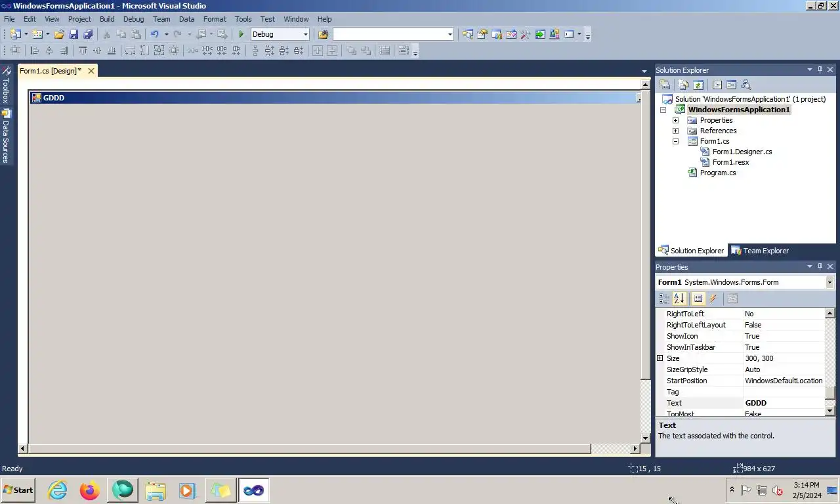Viewport: 840px width, 504px height.
Task: Click the Save All toolbar icon
Action: tap(88, 34)
